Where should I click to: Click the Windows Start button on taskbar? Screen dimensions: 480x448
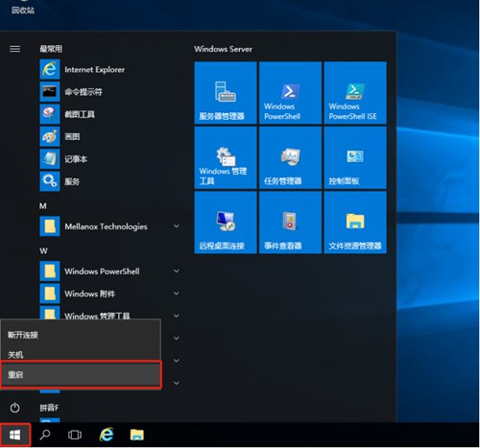pos(15,435)
